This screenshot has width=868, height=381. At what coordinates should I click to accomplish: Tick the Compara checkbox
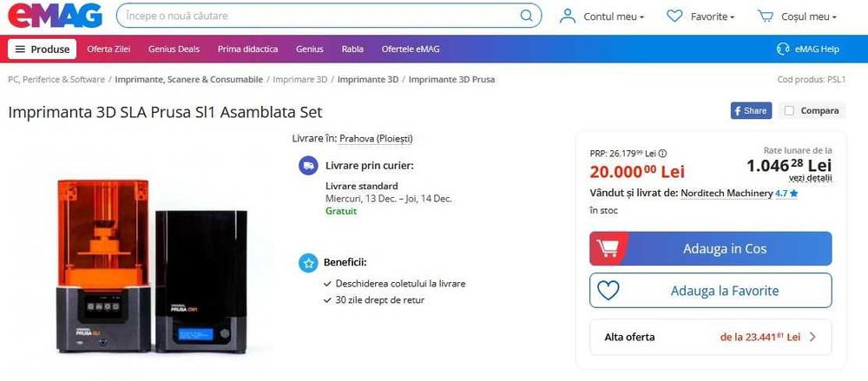(x=789, y=111)
